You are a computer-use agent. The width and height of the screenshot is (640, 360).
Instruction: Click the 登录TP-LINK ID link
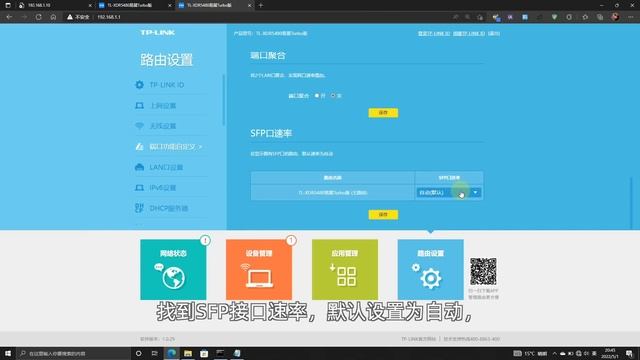click(433, 33)
